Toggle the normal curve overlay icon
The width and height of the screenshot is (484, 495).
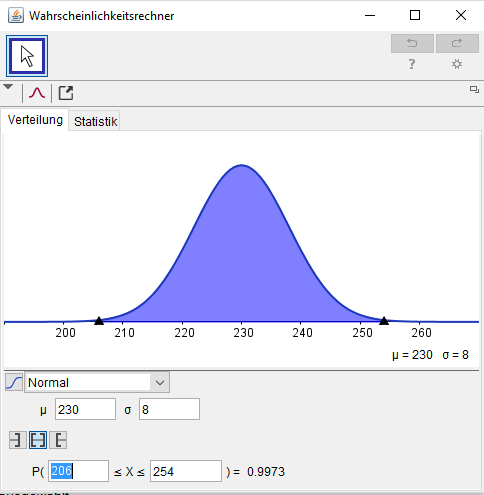pyautogui.click(x=37, y=93)
